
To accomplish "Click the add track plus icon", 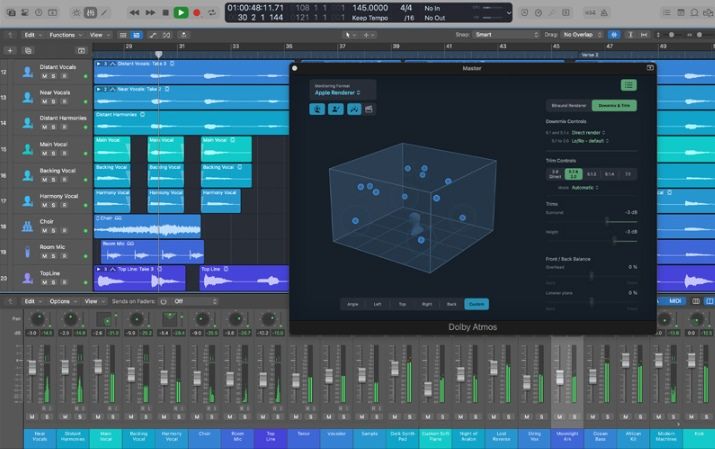I will (x=10, y=48).
